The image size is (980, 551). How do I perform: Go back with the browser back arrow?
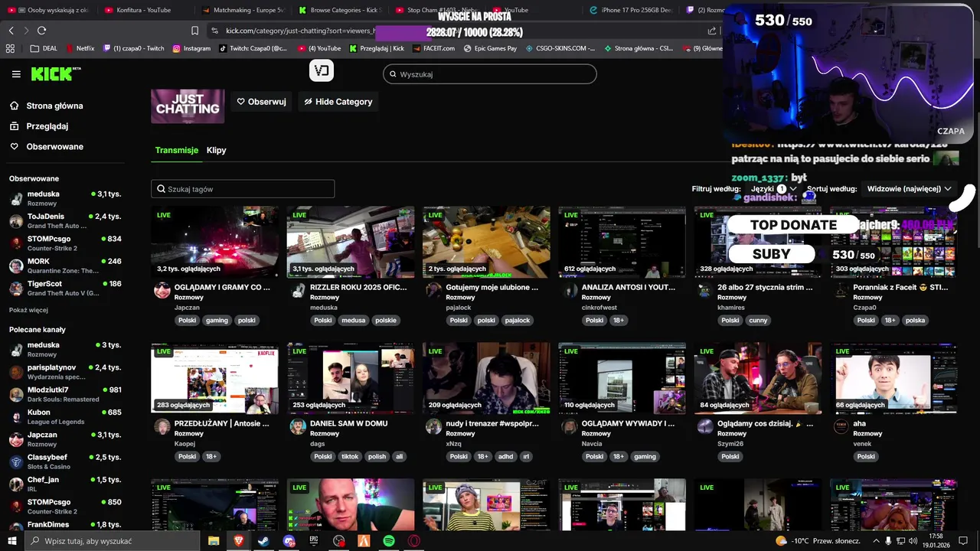[x=11, y=31]
